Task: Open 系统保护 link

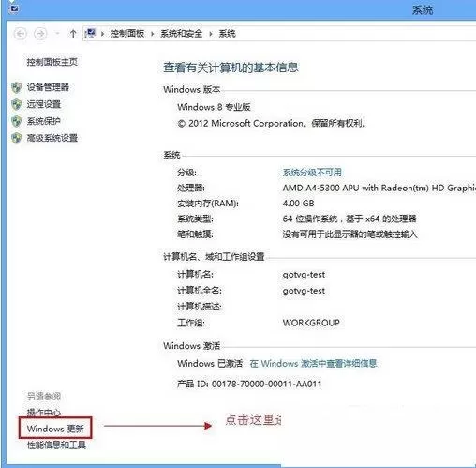Action: [x=44, y=121]
